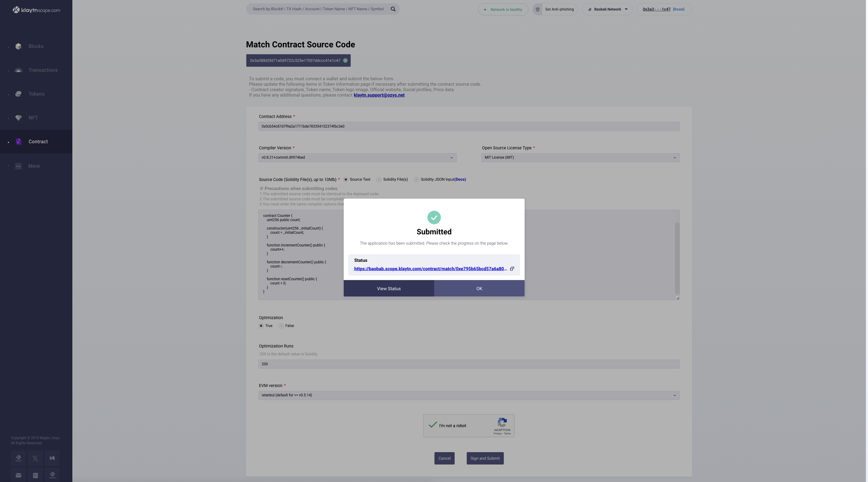Select the Solidity File(s) radio option

pyautogui.click(x=379, y=180)
